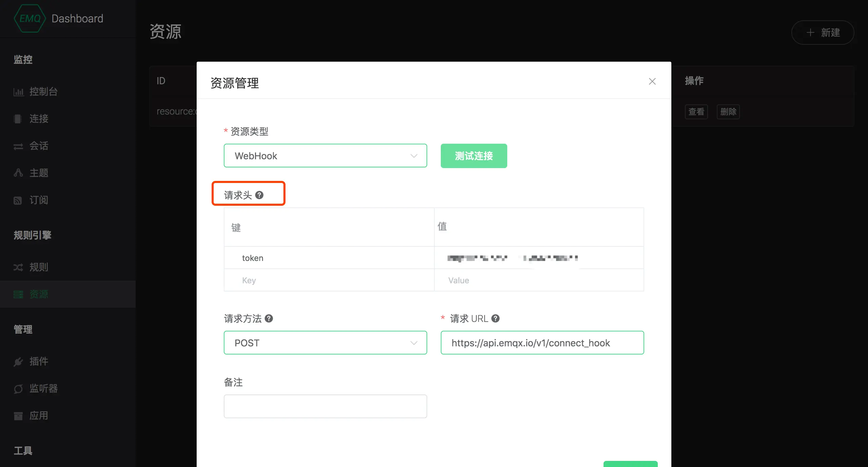Image resolution: width=868 pixels, height=467 pixels.
Task: Click the help icon next to 请求头
Action: pyautogui.click(x=259, y=195)
